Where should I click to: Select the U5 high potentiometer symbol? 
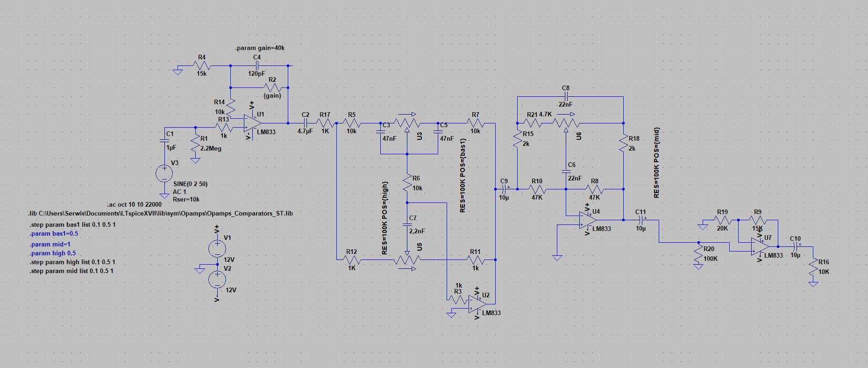[x=406, y=261]
